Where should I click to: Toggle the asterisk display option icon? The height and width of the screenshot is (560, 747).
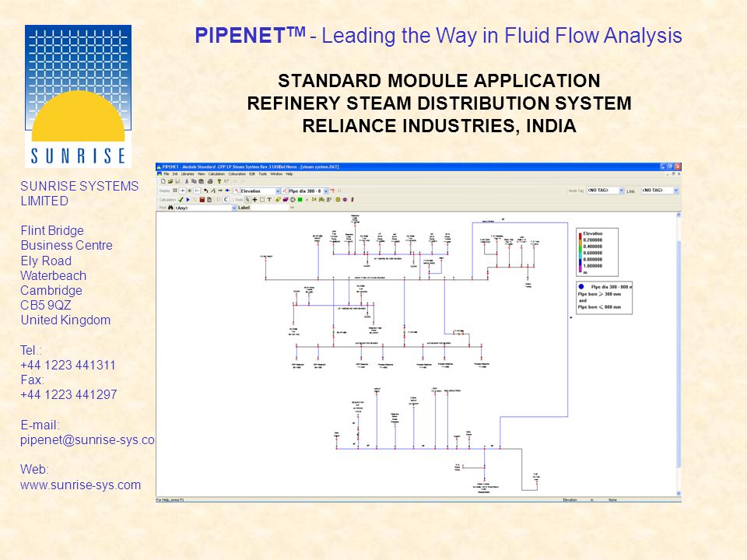click(x=190, y=191)
